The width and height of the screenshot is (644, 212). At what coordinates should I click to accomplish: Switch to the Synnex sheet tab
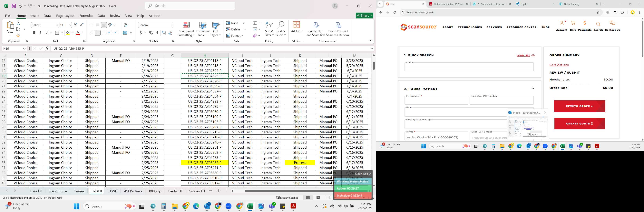pos(79,191)
